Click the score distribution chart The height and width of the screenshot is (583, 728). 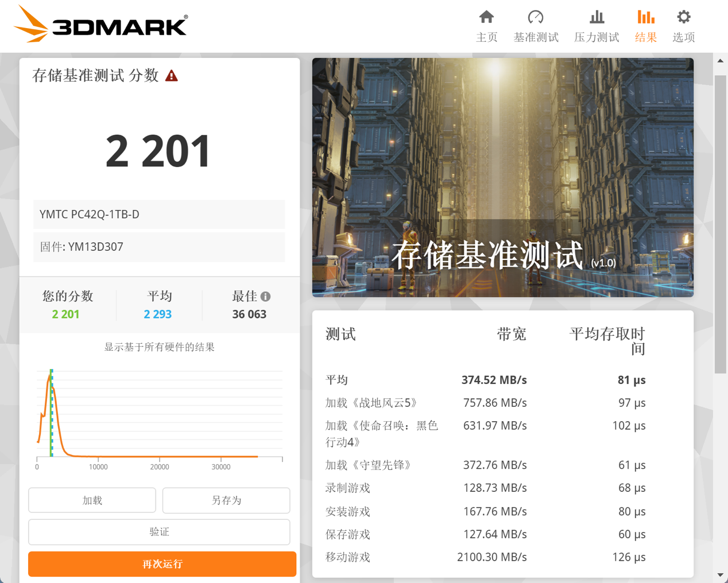pos(159,419)
